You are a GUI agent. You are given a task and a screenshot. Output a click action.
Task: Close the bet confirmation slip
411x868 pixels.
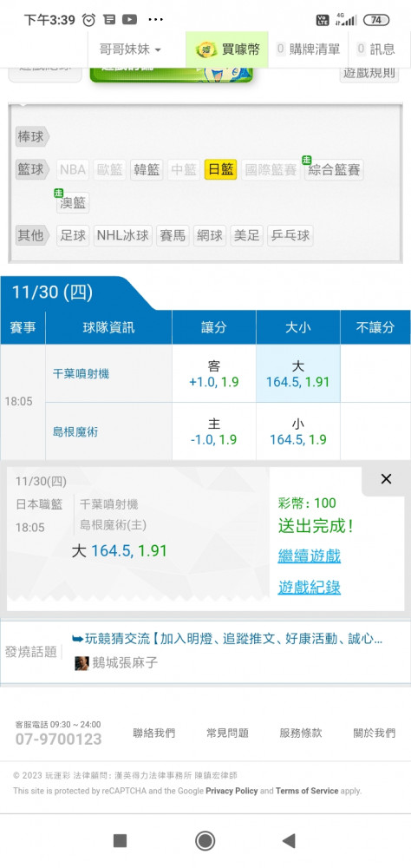(386, 479)
